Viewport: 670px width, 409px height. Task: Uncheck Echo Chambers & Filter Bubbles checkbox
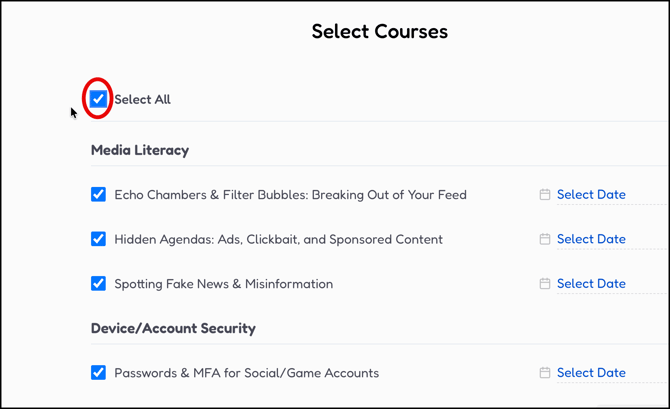pyautogui.click(x=98, y=195)
